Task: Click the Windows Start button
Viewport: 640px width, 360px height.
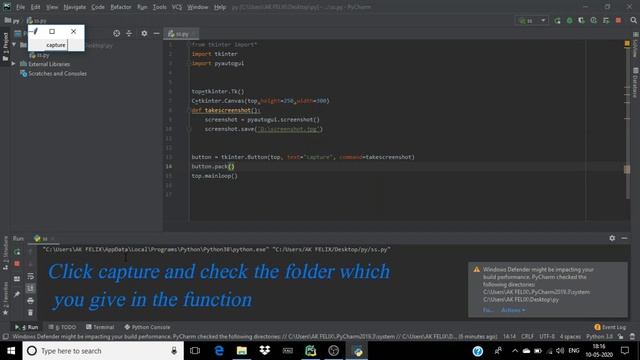Action: point(11,351)
